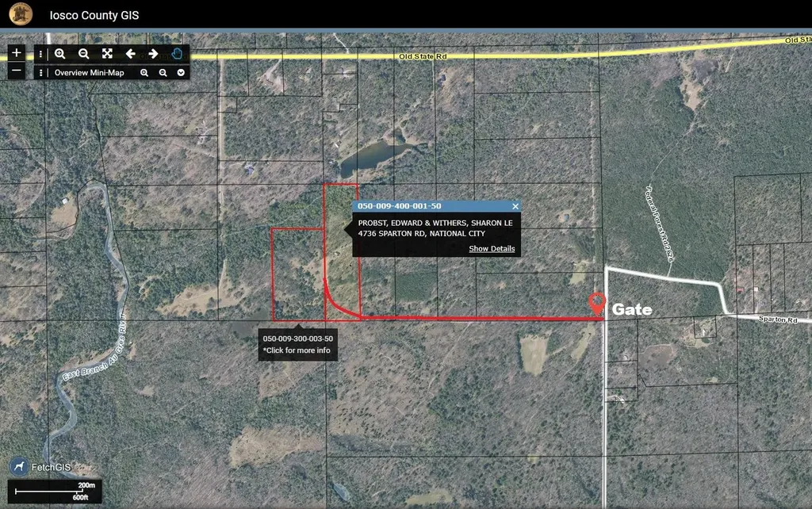Go to next map extent arrow
The width and height of the screenshot is (812, 509).
(153, 54)
